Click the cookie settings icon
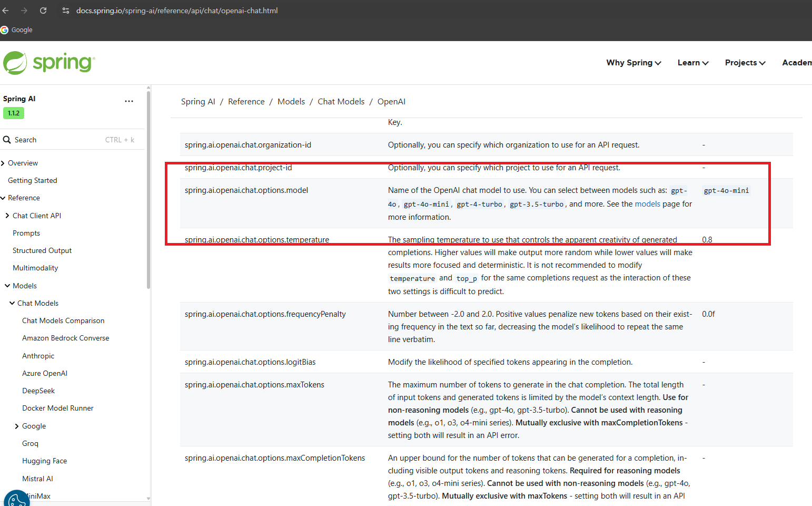 pyautogui.click(x=17, y=500)
